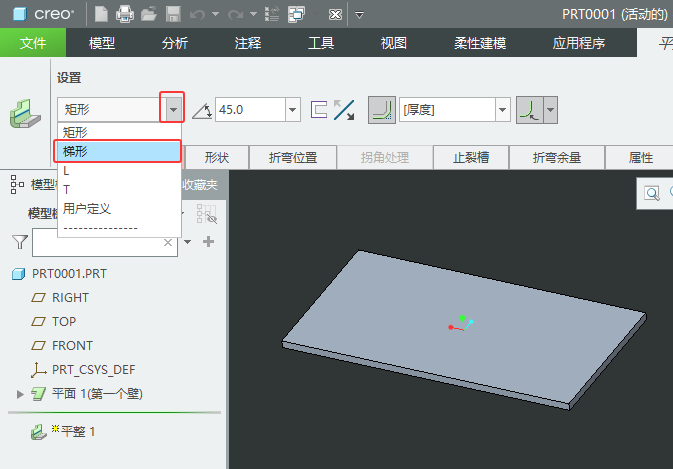The height and width of the screenshot is (469, 673).
Task: Open the 止裂槽 panel tab
Action: pyautogui.click(x=471, y=157)
